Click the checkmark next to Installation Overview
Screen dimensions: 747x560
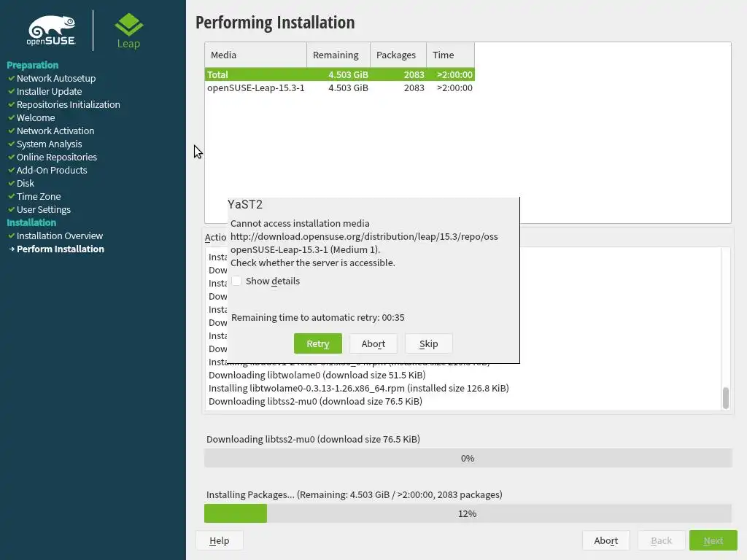point(12,236)
